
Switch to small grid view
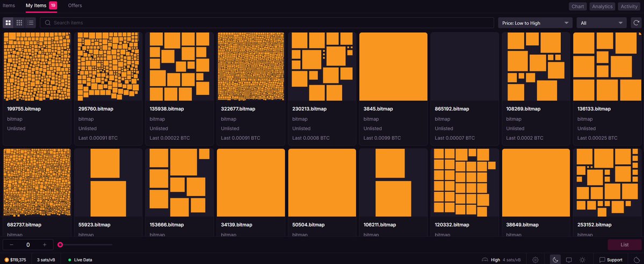click(x=19, y=23)
